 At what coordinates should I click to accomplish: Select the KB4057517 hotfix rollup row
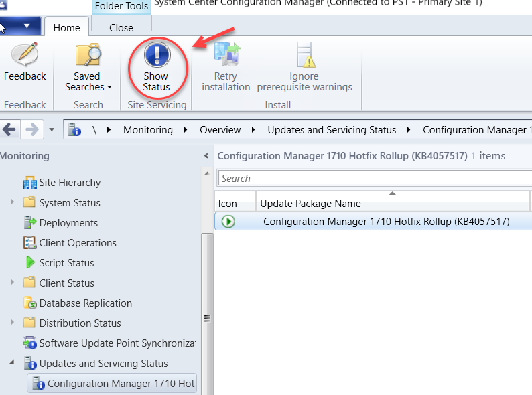click(x=373, y=222)
